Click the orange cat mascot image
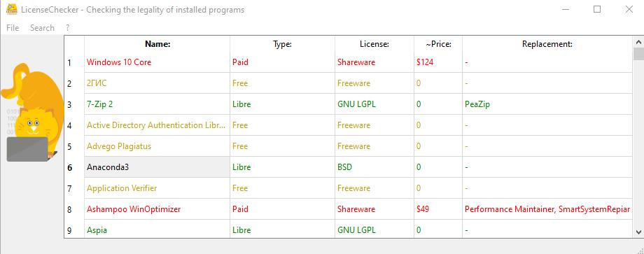The width and height of the screenshot is (644, 254). coord(31,113)
